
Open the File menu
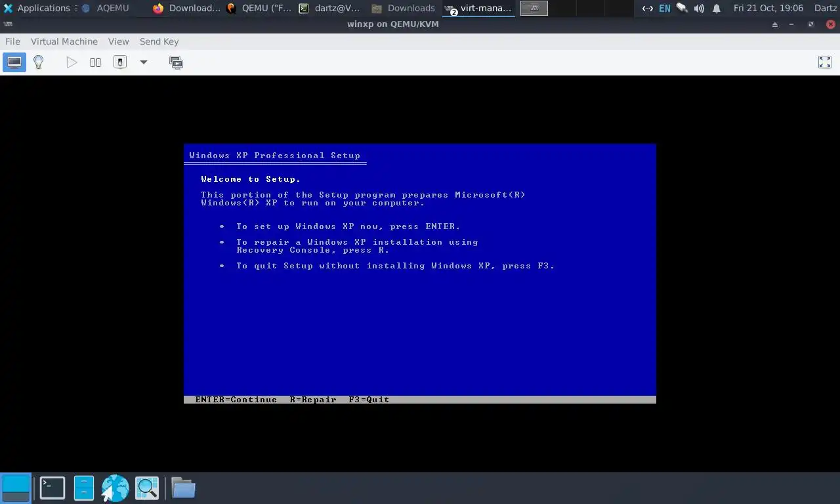point(12,41)
